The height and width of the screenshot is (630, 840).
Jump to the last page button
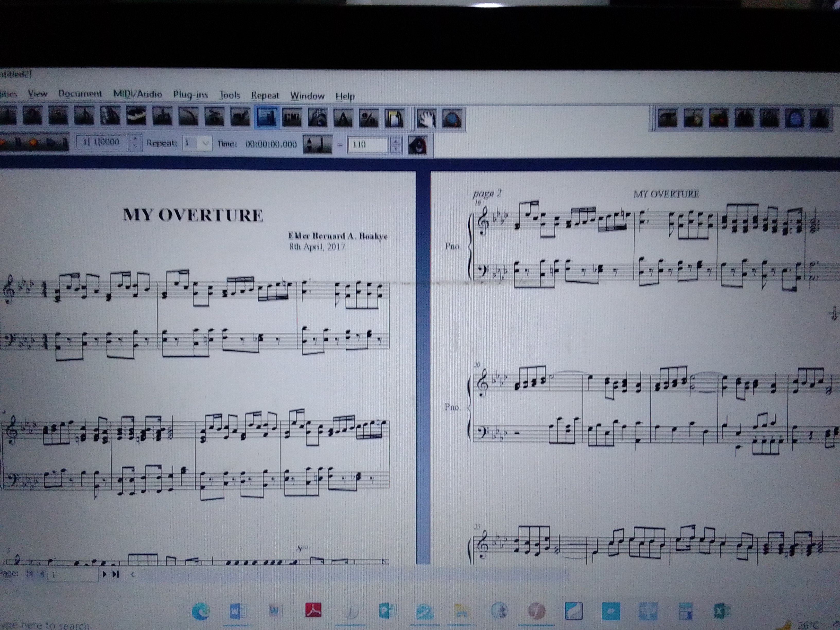pos(116,575)
